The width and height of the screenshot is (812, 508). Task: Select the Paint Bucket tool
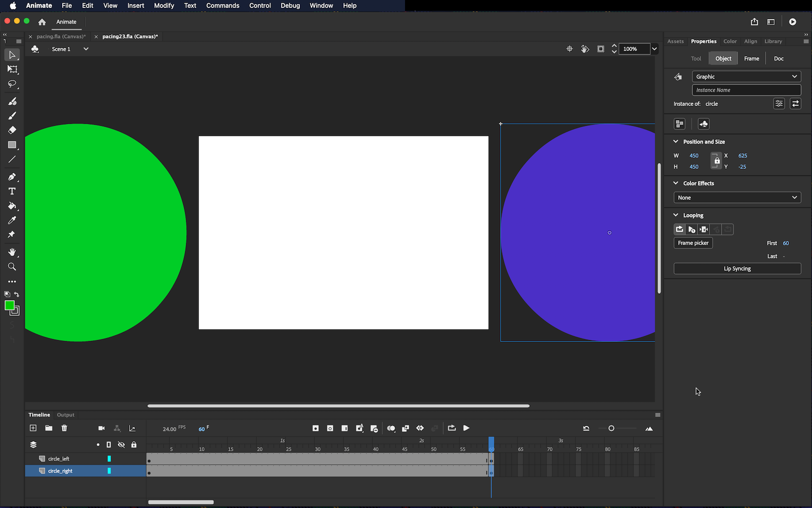pos(12,206)
